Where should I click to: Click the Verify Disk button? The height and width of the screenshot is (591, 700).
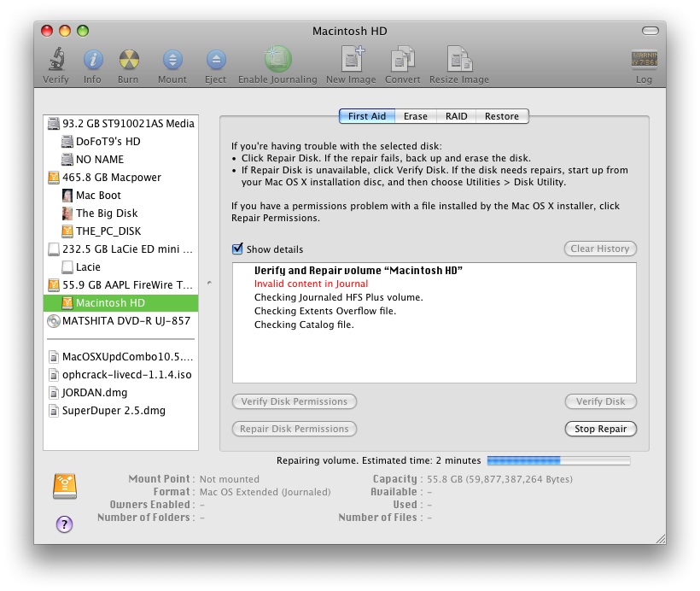coord(600,401)
